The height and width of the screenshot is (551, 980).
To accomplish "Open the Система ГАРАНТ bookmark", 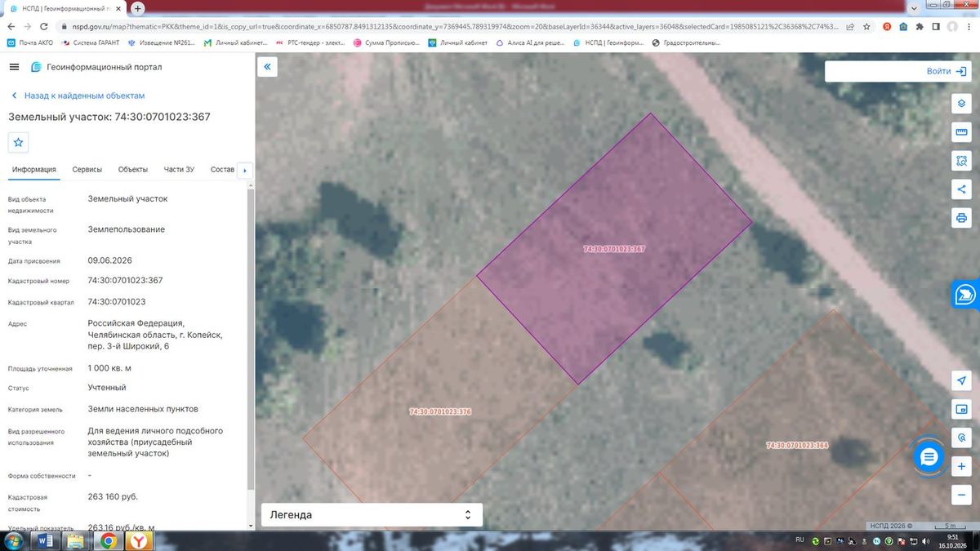I will pos(91,42).
